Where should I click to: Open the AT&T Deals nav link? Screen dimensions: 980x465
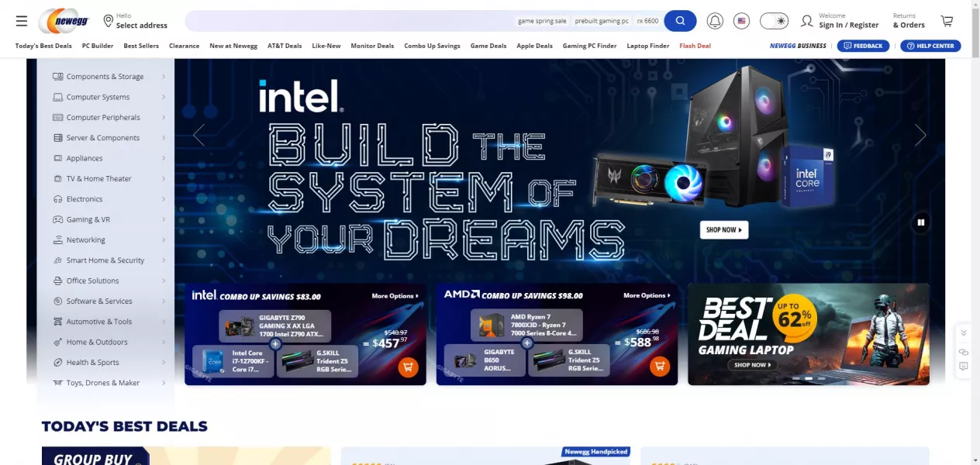pyautogui.click(x=285, y=46)
